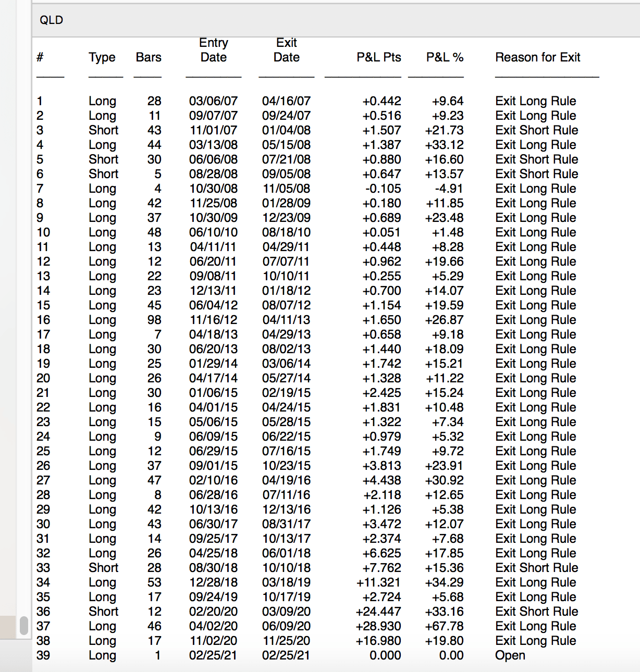Click the P&L Pts column header

(379, 57)
